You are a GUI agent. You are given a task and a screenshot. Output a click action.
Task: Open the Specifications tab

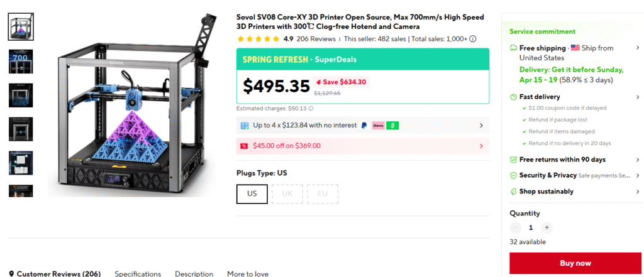138,274
